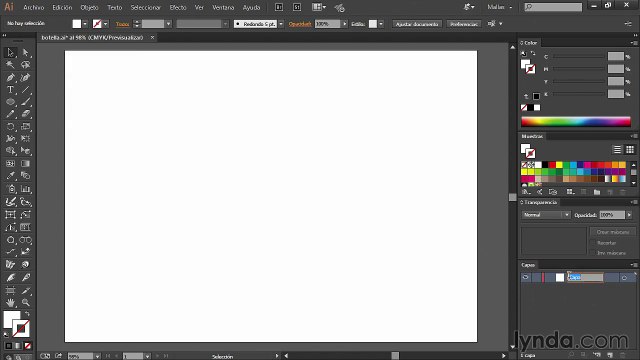This screenshot has width=640, height=360.
Task: Click the search field in the top bar
Action: pos(553,7)
